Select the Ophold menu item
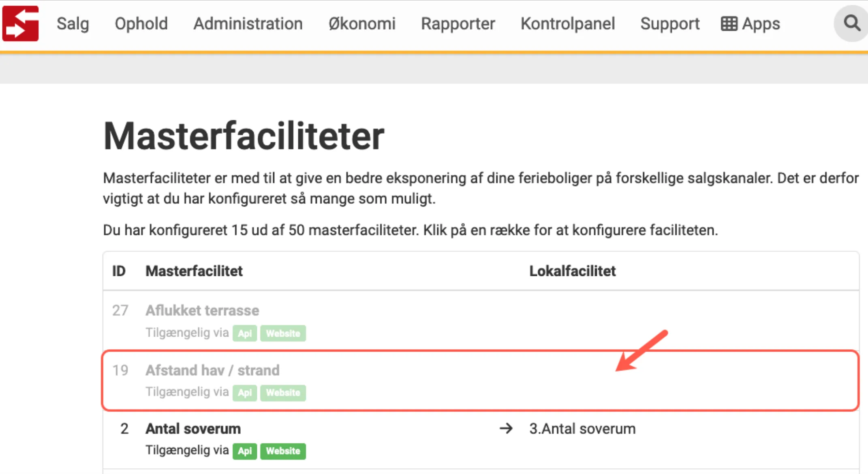 tap(141, 23)
